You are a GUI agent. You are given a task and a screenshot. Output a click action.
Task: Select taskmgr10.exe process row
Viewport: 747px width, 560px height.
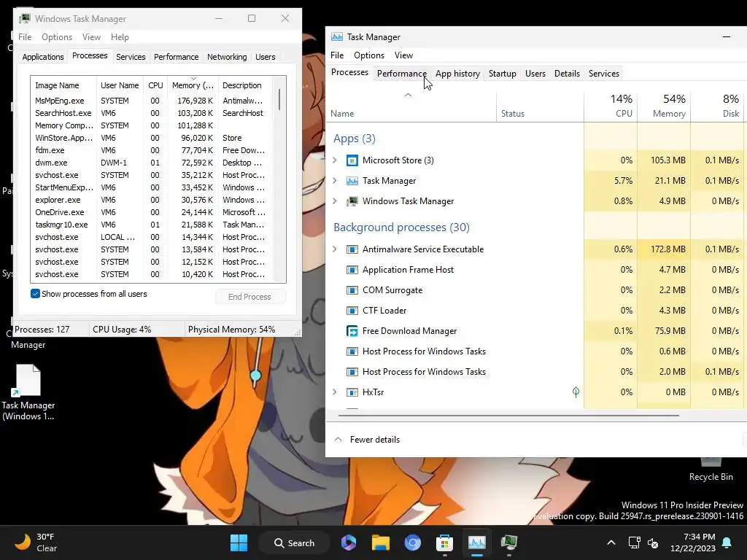pos(151,225)
